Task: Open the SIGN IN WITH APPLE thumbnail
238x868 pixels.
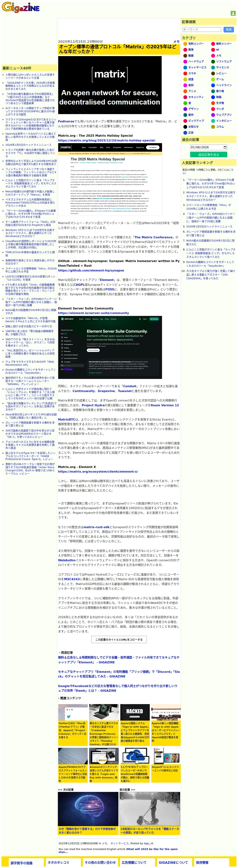Action: click(x=166, y=712)
